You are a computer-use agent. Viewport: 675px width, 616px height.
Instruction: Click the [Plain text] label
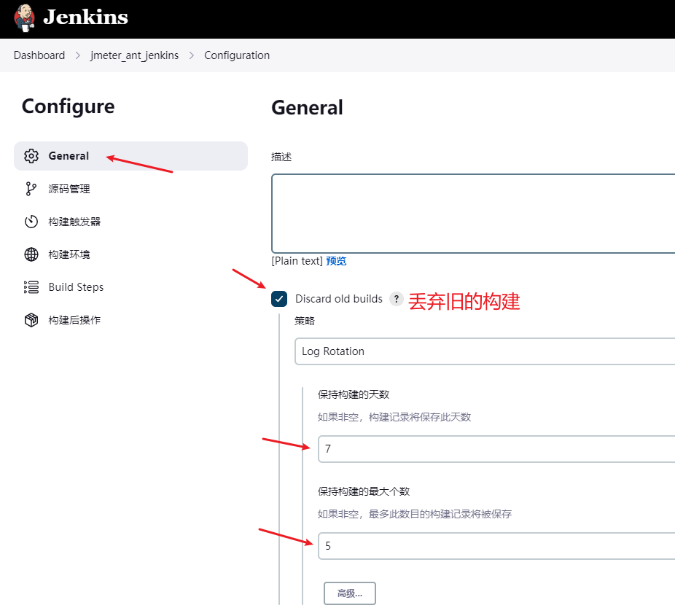click(x=297, y=261)
